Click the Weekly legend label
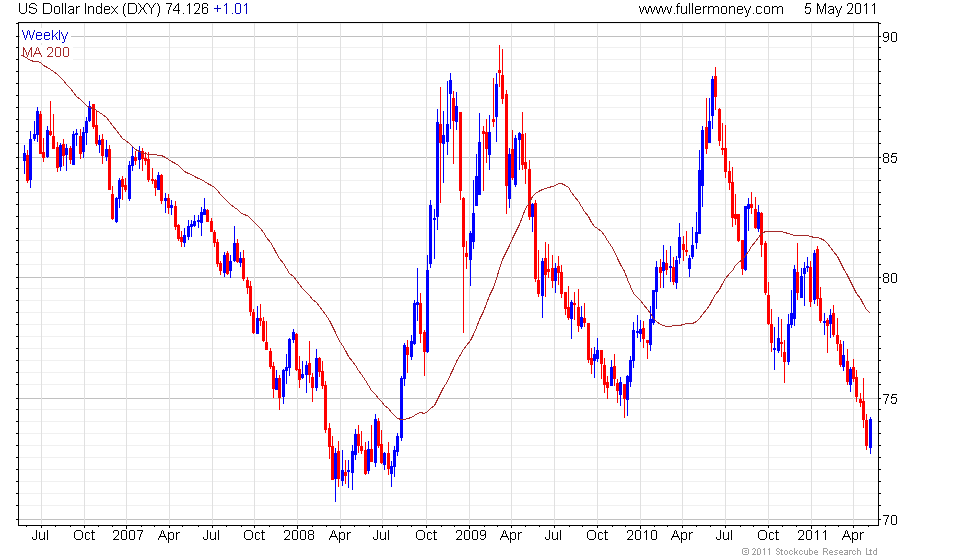 pos(45,35)
